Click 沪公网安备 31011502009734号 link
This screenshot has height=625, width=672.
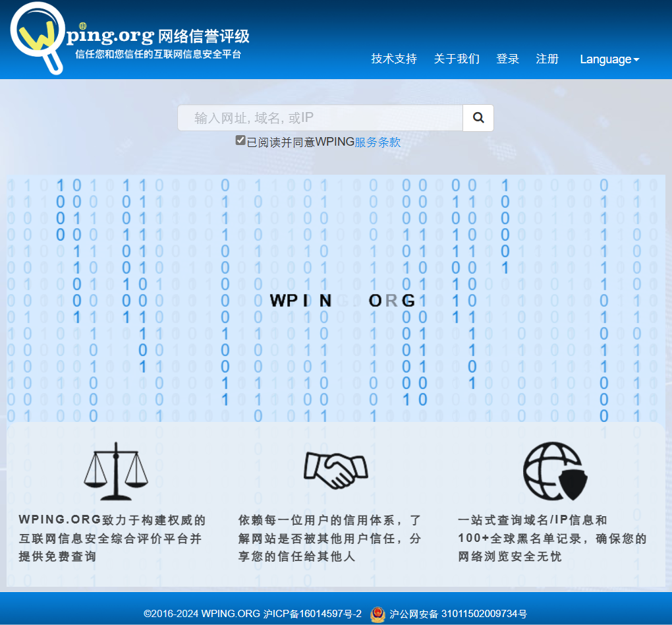click(x=458, y=614)
